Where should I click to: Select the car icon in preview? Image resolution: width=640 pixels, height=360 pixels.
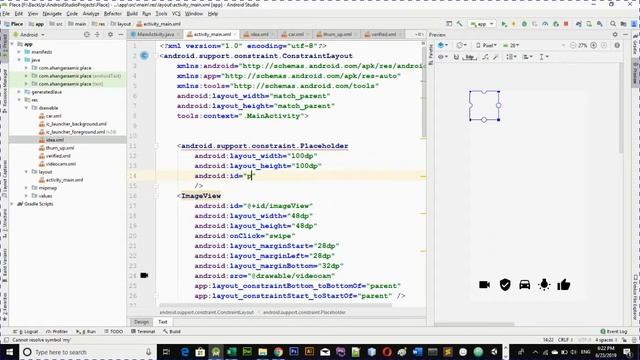tap(524, 284)
